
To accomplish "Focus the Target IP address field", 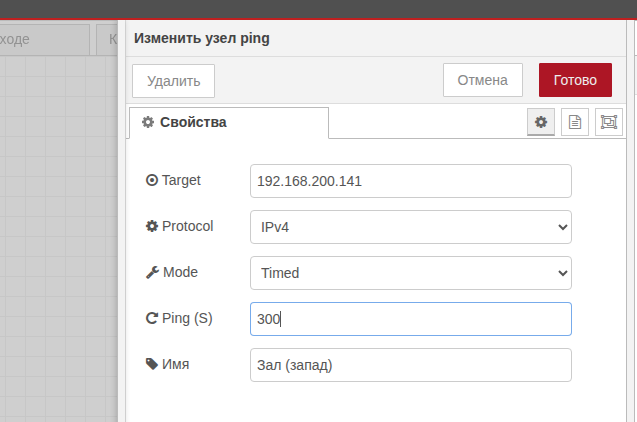I will [410, 181].
